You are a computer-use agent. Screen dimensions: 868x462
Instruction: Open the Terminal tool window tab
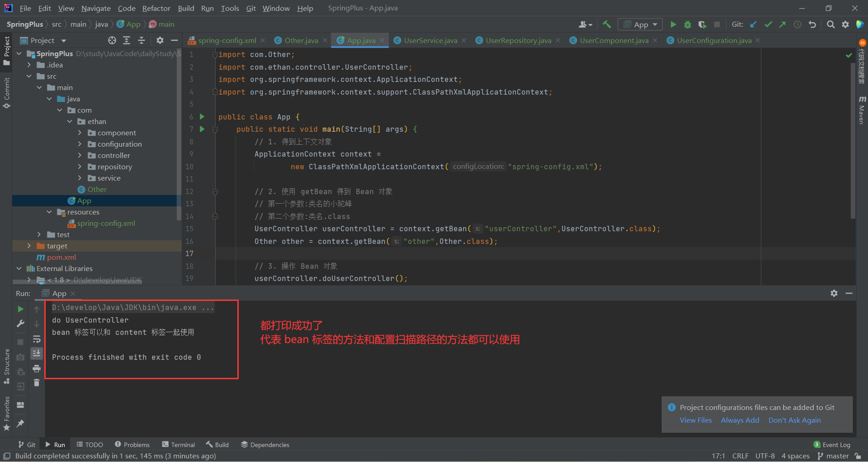pyautogui.click(x=179, y=445)
